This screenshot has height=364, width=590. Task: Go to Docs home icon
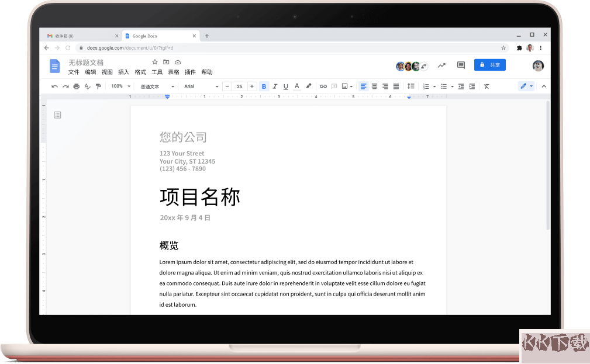tap(54, 66)
